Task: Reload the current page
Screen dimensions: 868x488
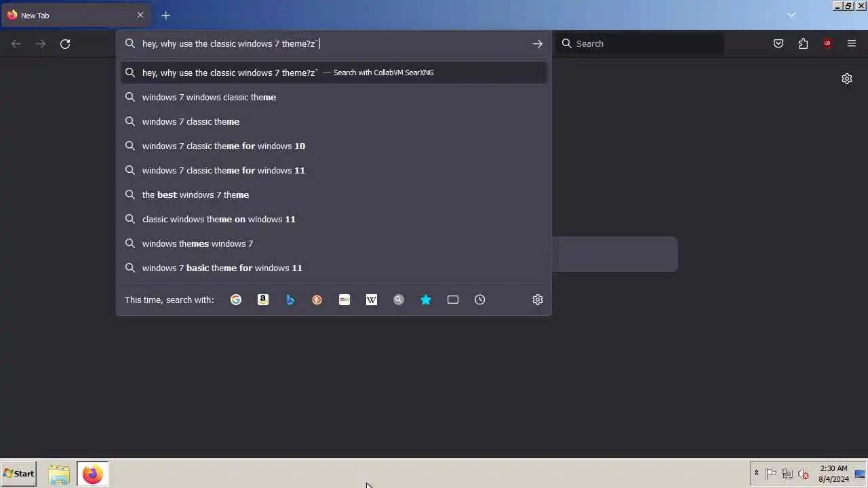Action: pos(65,44)
